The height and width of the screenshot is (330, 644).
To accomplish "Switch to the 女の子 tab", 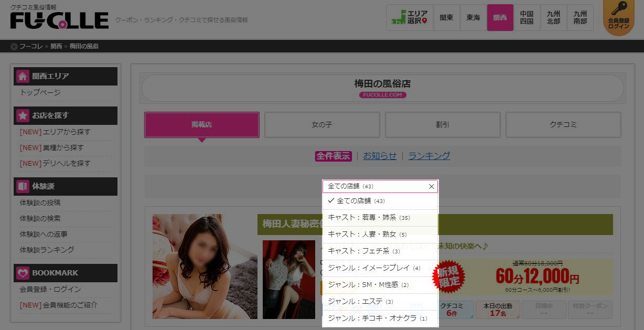I will 322,124.
